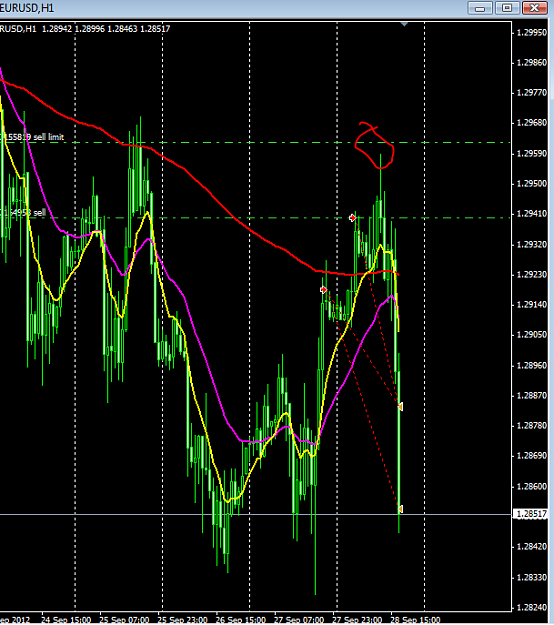The image size is (554, 625).
Task: Select the trade close arrow near 1.28530
Action: 400,509
